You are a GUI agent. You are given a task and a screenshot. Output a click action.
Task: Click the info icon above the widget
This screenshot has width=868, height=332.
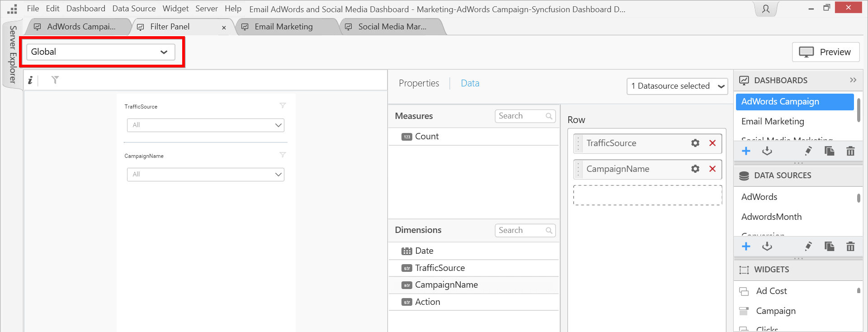pos(30,81)
